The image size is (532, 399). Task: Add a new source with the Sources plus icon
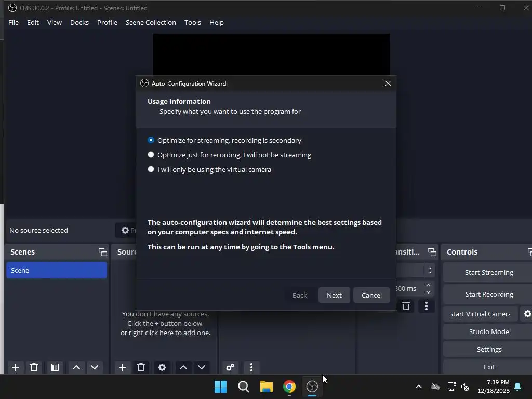tap(123, 367)
